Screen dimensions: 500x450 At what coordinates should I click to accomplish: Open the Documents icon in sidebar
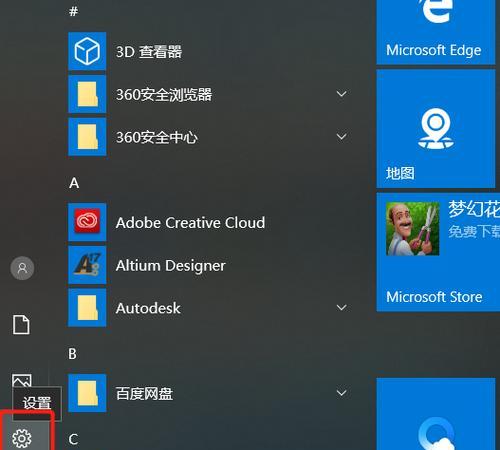point(21,324)
